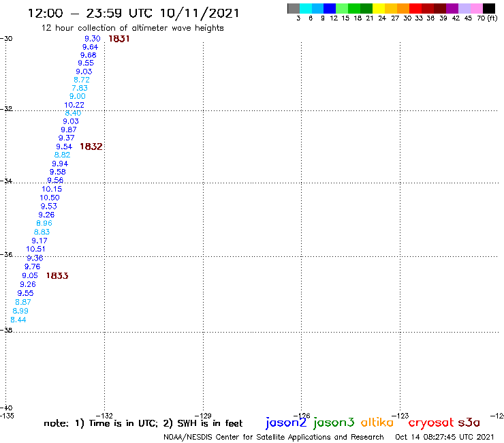Screen dimensions: 504x443
Task: Click the 9.56 value near latitude -34
Action: [55, 181]
